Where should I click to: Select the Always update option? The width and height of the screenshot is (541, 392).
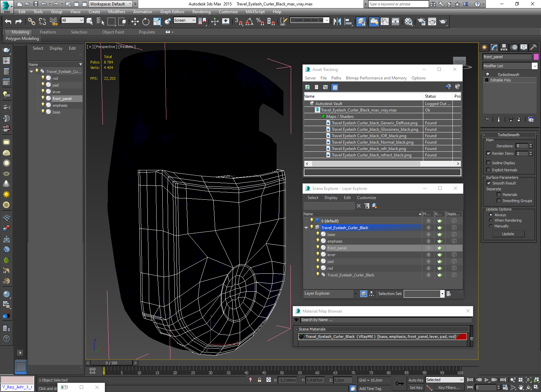pos(491,215)
